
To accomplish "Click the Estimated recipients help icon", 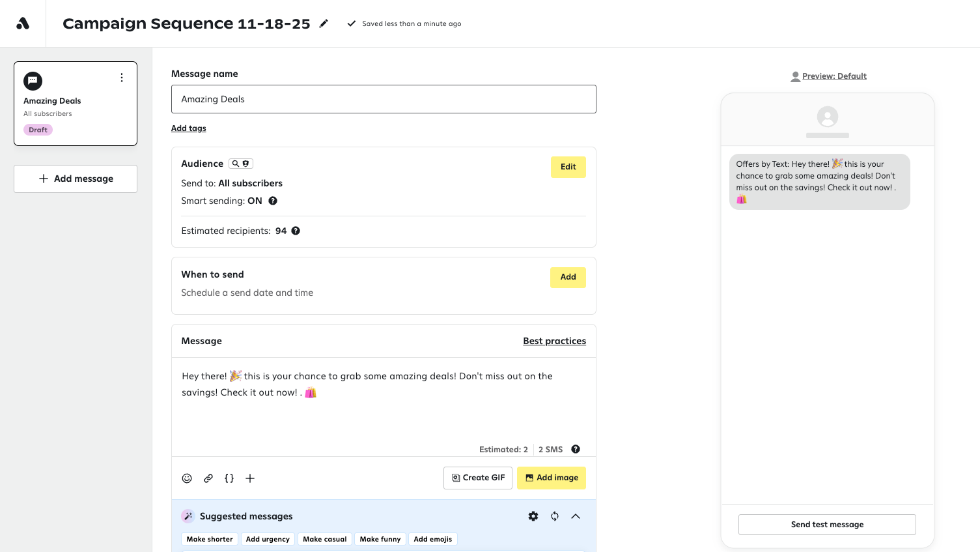I will coord(296,231).
